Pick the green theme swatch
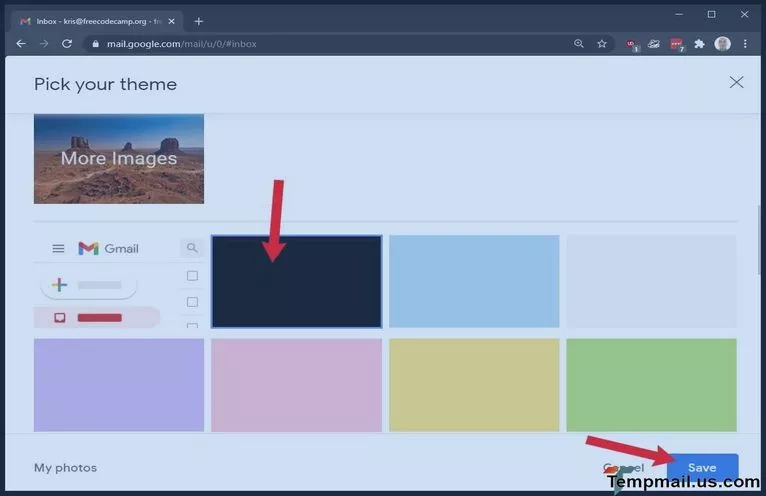The height and width of the screenshot is (496, 766). point(651,385)
